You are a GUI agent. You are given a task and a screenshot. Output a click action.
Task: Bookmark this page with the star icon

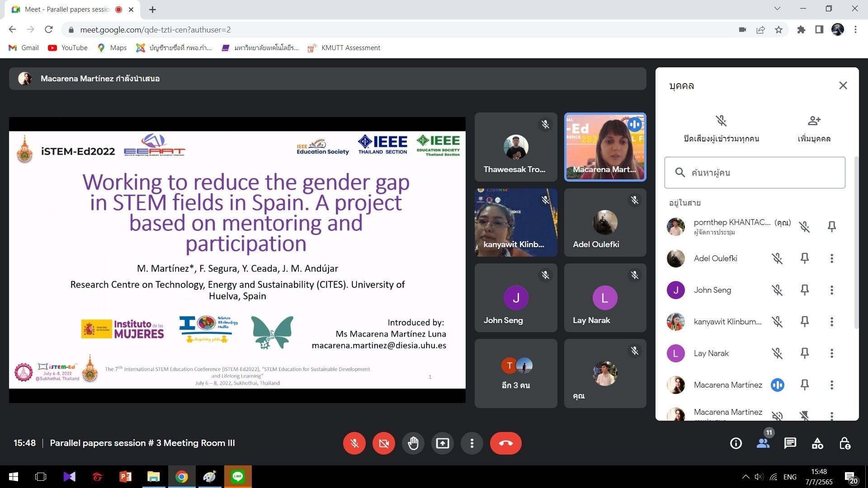coord(778,30)
